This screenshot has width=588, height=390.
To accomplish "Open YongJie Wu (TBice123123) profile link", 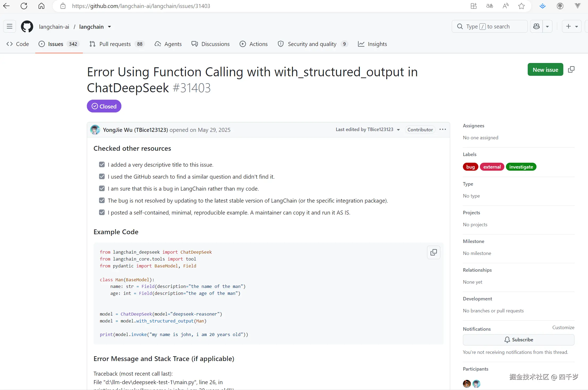I will [135, 130].
